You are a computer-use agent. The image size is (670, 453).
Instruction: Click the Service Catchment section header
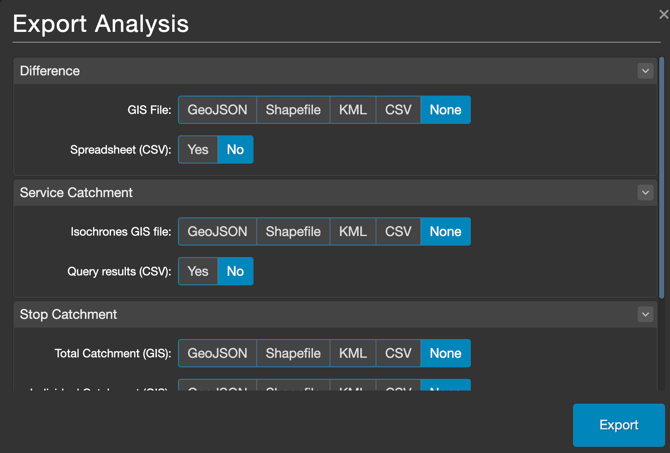pyautogui.click(x=300, y=193)
